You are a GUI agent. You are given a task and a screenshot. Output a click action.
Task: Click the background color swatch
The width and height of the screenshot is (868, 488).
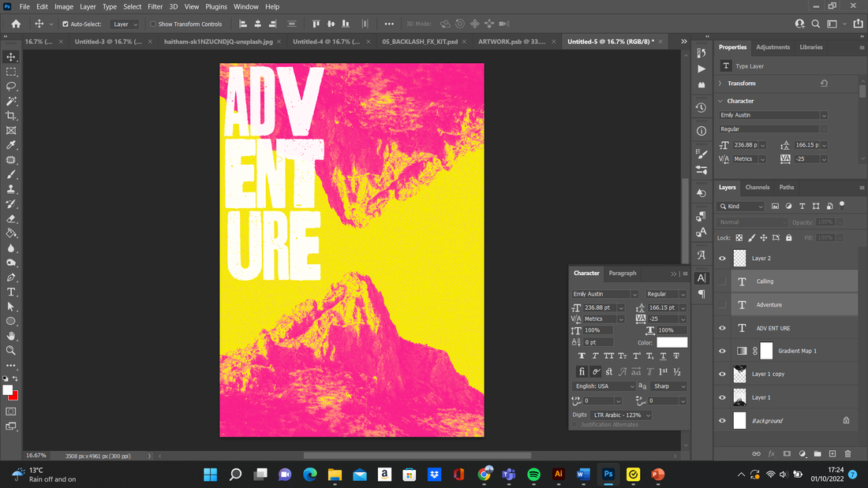pos(14,397)
